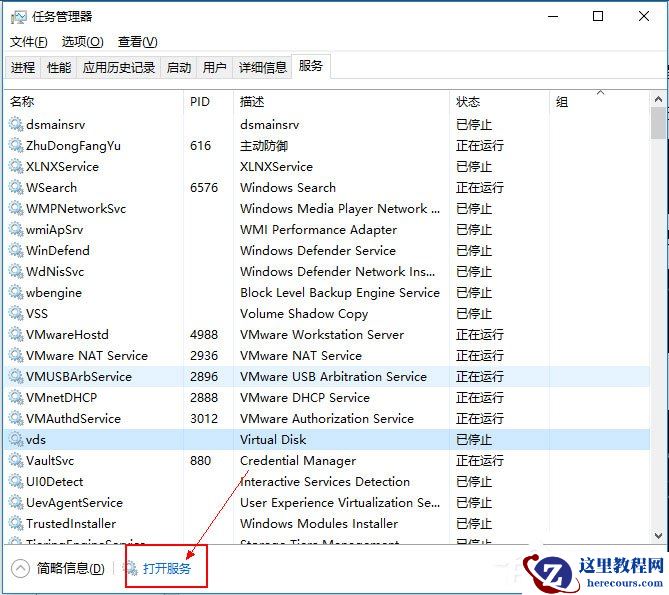Image resolution: width=669 pixels, height=595 pixels.
Task: Click the vds service gear icon
Action: tap(16, 439)
